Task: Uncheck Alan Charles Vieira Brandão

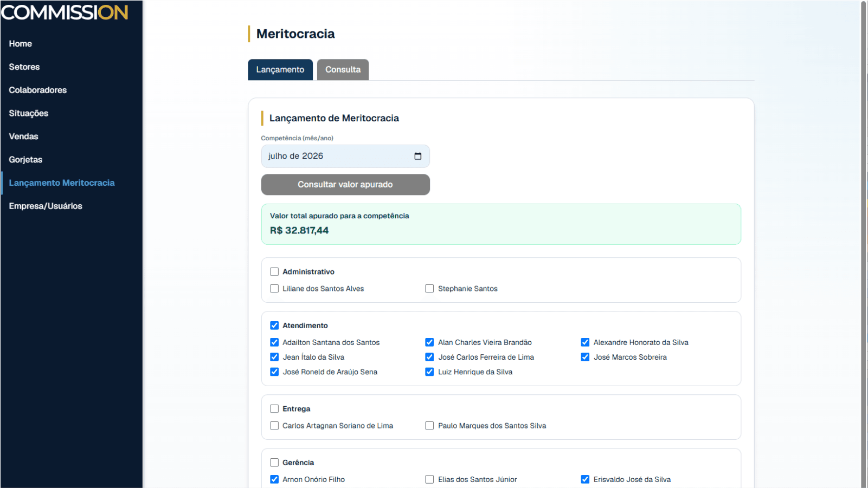Action: 429,342
